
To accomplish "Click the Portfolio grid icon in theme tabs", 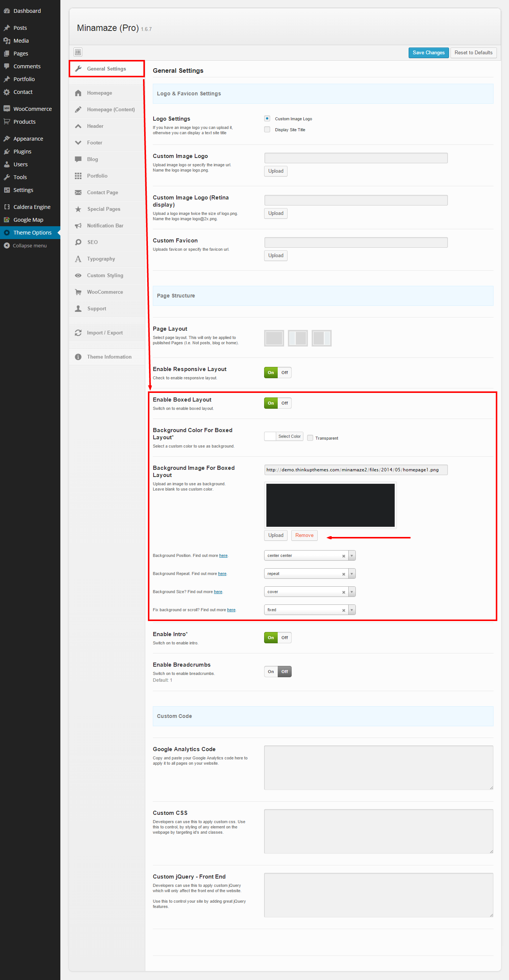I will tap(78, 176).
